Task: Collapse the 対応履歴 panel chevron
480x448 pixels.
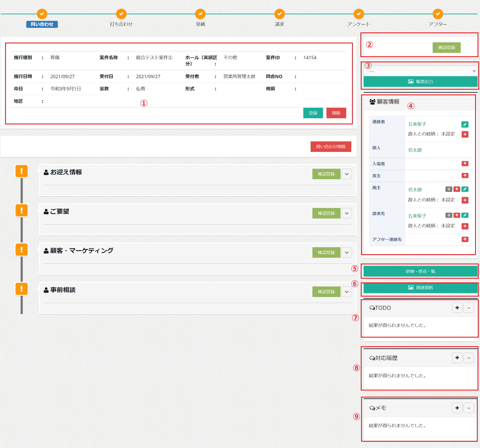Action: click(x=468, y=358)
